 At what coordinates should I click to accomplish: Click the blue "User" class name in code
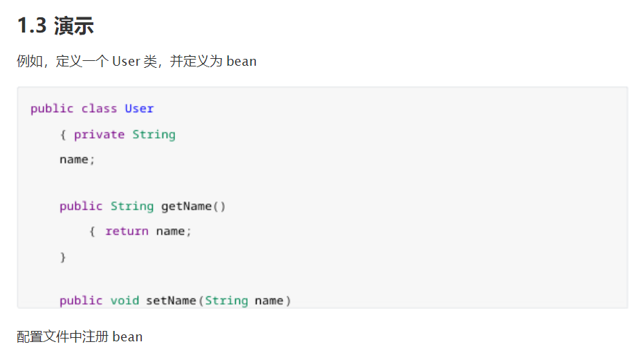click(139, 109)
